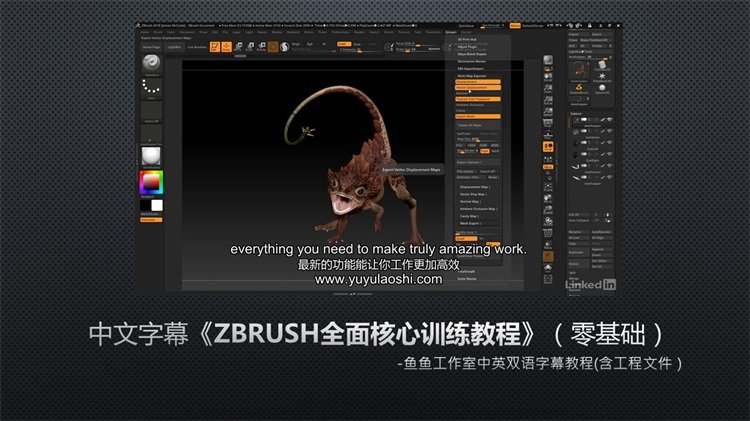Viewport: 750px width, 421px height.
Task: Toggle the PolyF polyframe grid icon
Action: click(x=548, y=233)
